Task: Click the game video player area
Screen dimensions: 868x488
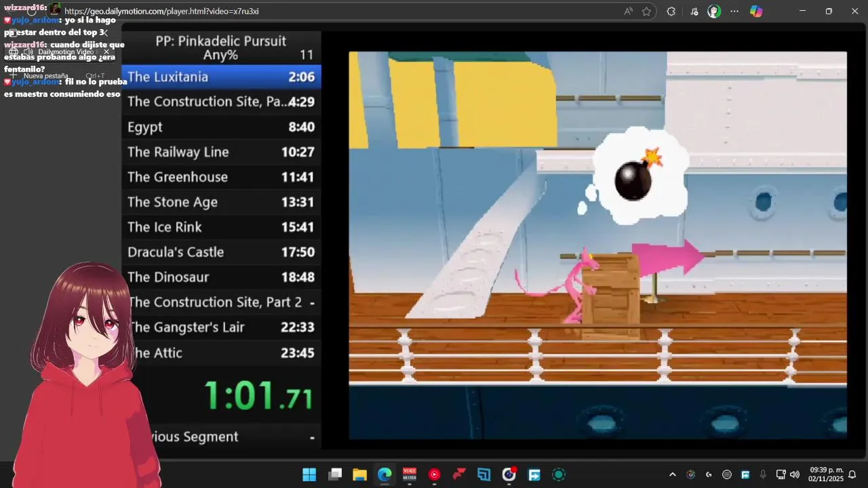Action: 597,245
